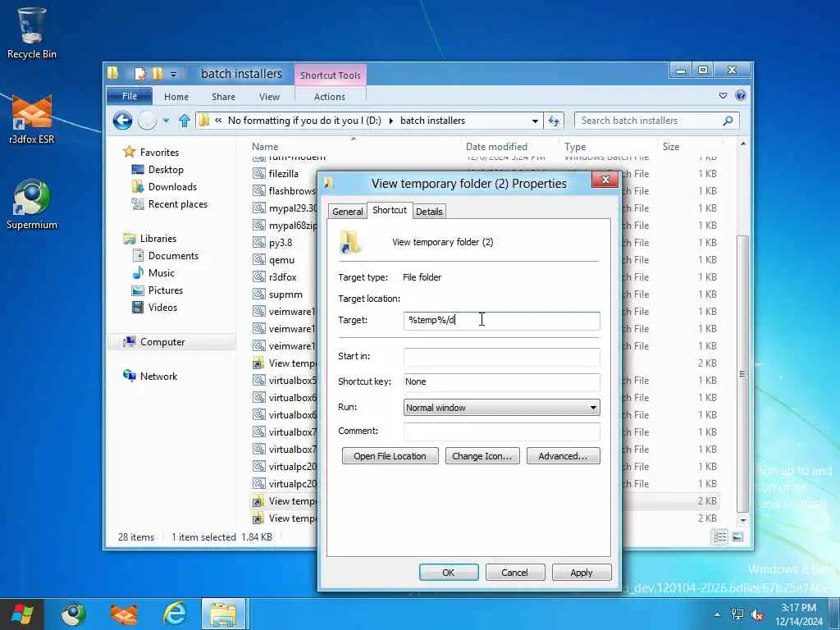This screenshot has width=840, height=630.
Task: Collapse the ribbon with the chevron
Action: tap(724, 96)
